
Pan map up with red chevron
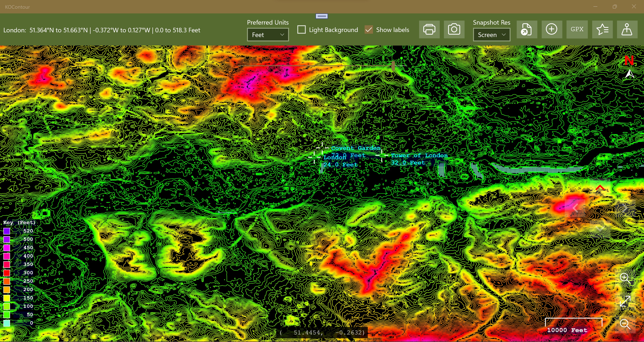(600, 188)
